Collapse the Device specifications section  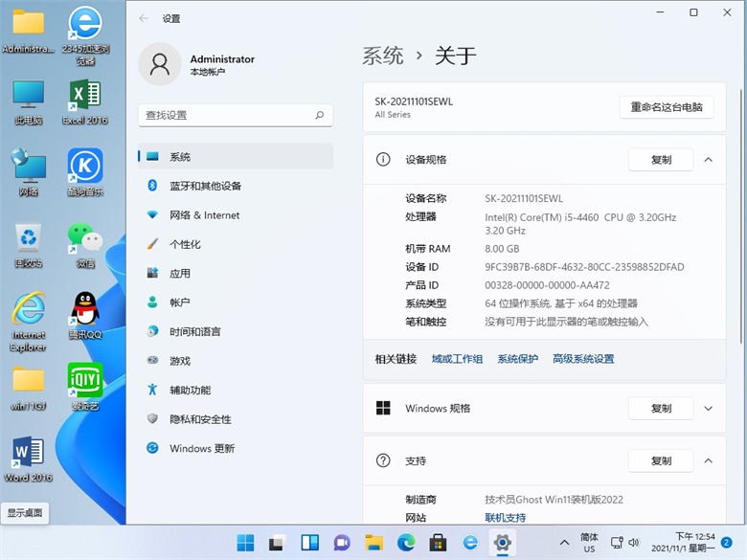pos(709,160)
